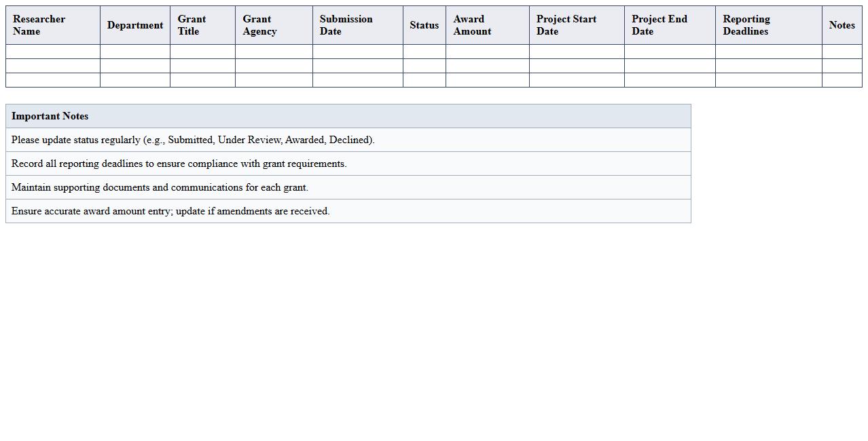Viewport: 868px width, 441px height.
Task: Click the note about updating status regularly
Action: coord(193,140)
